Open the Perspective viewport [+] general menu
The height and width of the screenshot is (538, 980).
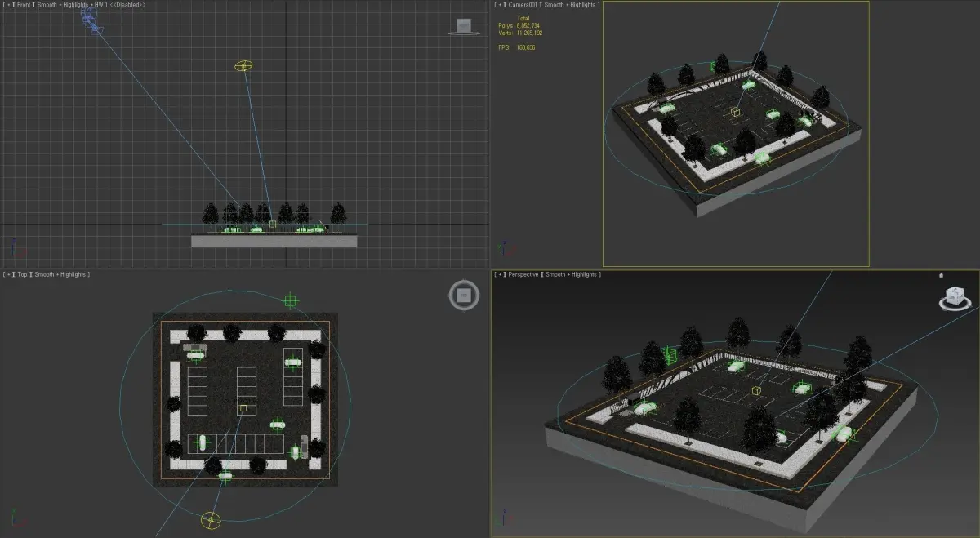point(500,274)
